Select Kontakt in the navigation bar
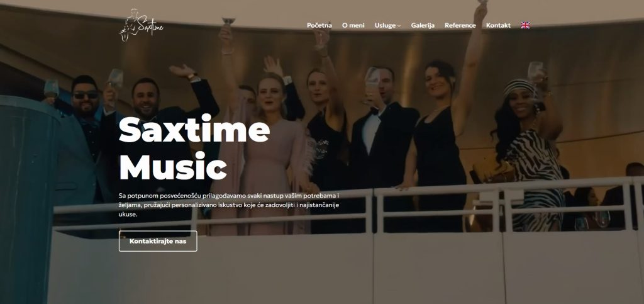The height and width of the screenshot is (304, 644). point(498,25)
